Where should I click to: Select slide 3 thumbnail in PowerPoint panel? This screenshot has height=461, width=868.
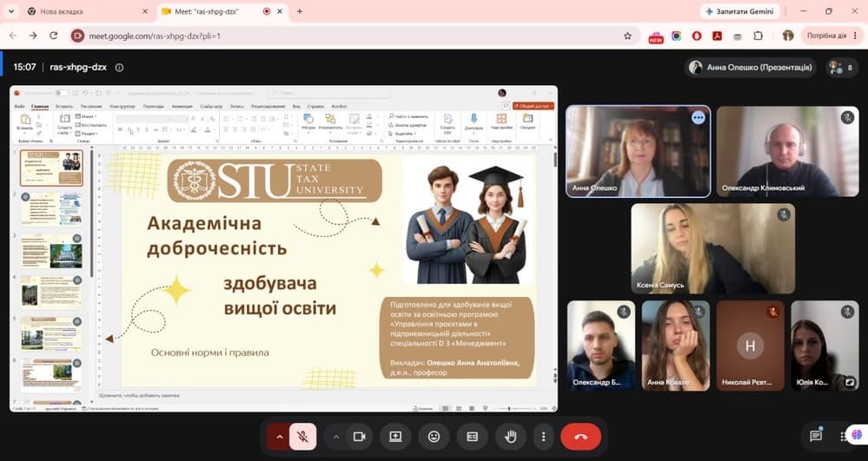[x=51, y=250]
